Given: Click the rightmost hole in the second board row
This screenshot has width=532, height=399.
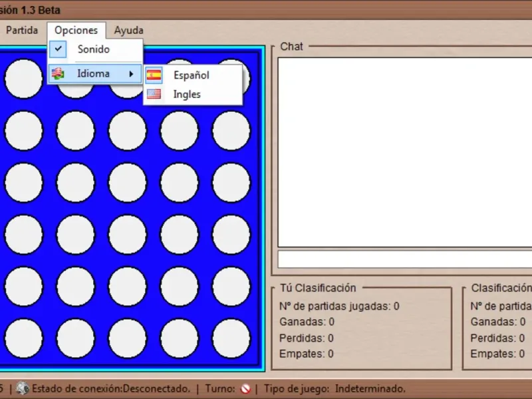Looking at the screenshot, I should [231, 130].
